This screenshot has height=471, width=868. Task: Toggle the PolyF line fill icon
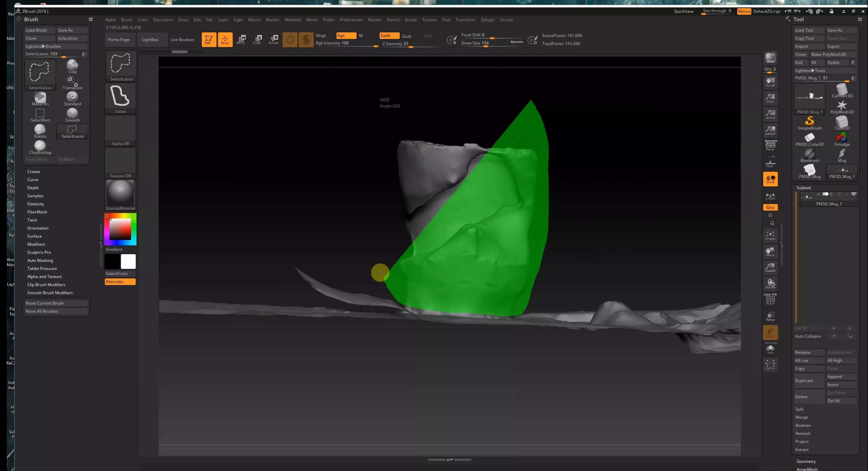(x=770, y=299)
